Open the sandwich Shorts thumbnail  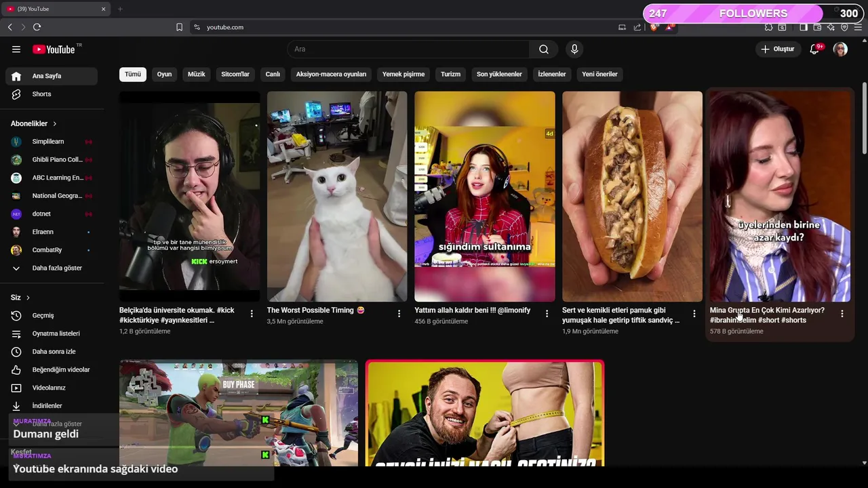pyautogui.click(x=632, y=197)
